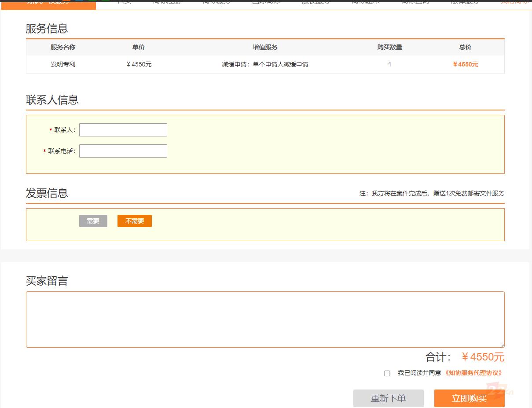Click the orange total price in the table
Viewport: 532px width, 408px height.
pos(465,64)
